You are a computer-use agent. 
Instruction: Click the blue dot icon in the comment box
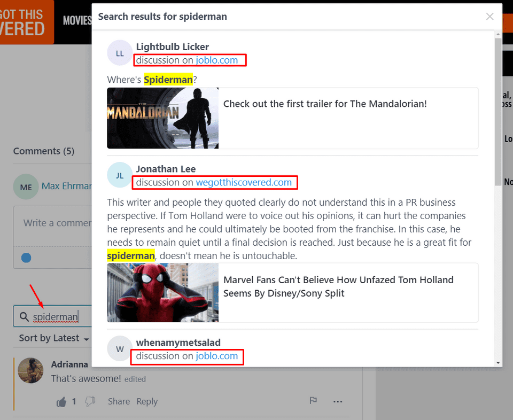[x=26, y=258]
